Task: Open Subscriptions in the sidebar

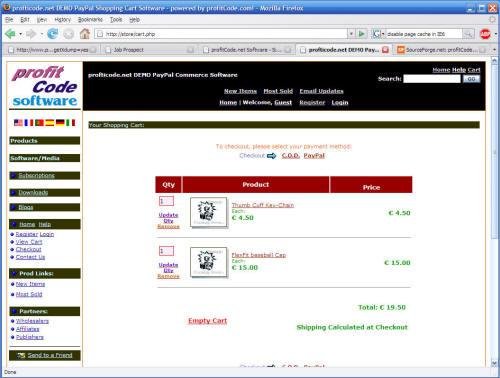Action: (x=36, y=176)
